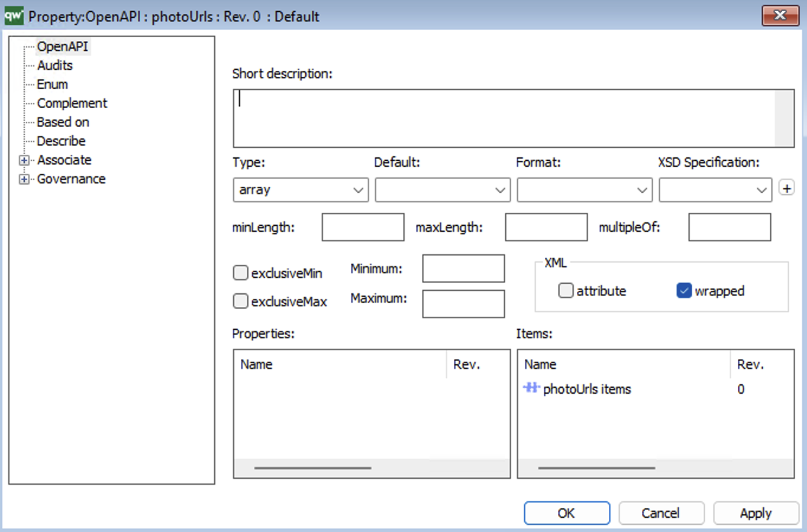Screen dimensions: 807x532
Task: Select Complement in the tree
Action: (x=72, y=103)
